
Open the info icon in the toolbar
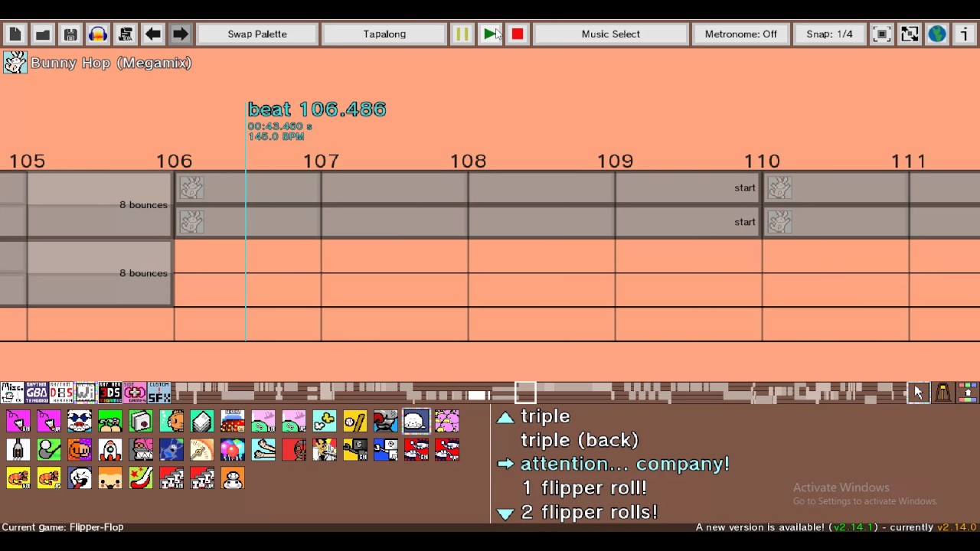click(965, 34)
